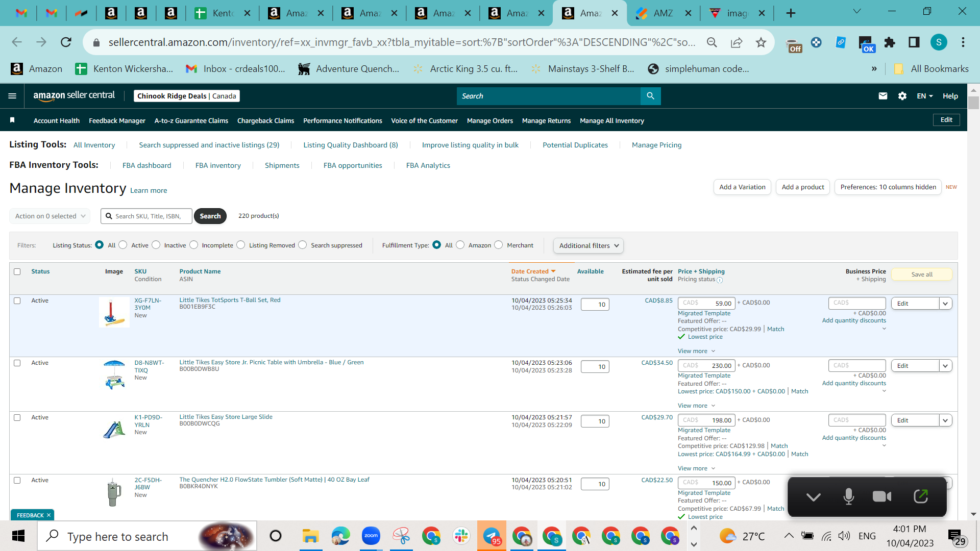The image size is (980, 551).
Task: Click the price field showing 59.00
Action: pyautogui.click(x=707, y=303)
